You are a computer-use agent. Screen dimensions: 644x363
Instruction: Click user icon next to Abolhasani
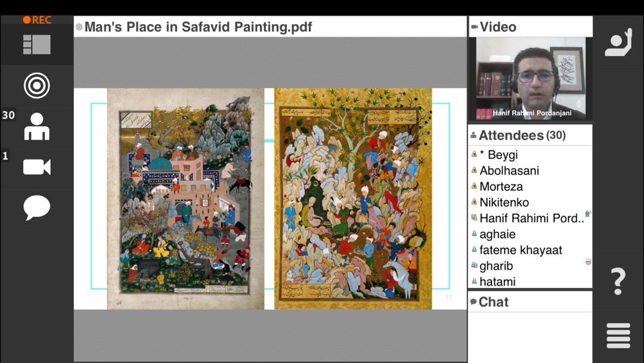point(475,170)
